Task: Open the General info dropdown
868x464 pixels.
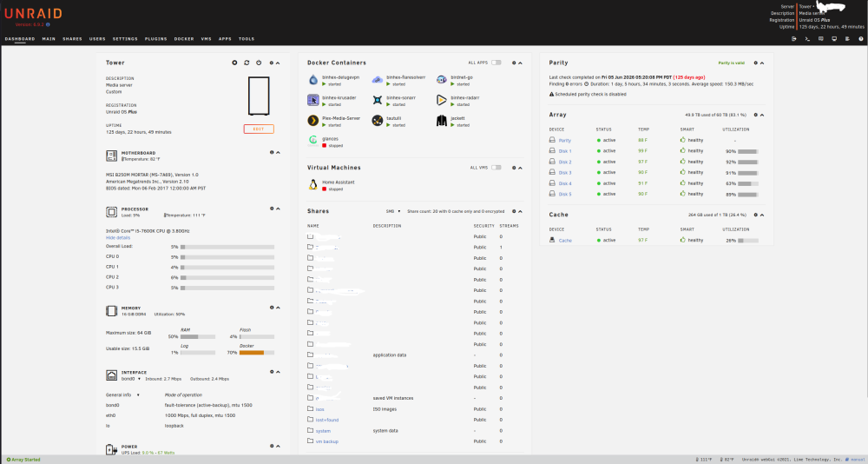Action: (123, 394)
